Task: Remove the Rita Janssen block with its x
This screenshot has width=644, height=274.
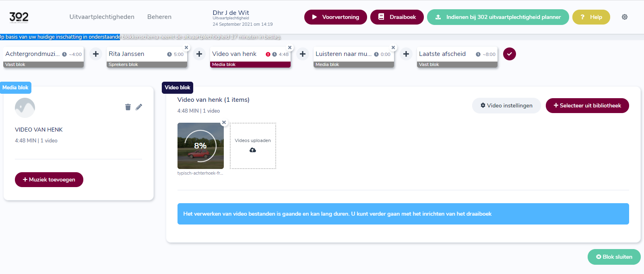Action: point(186,47)
